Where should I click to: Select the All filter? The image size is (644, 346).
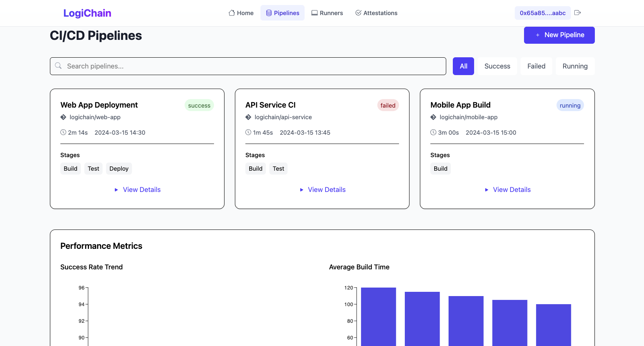click(x=463, y=66)
